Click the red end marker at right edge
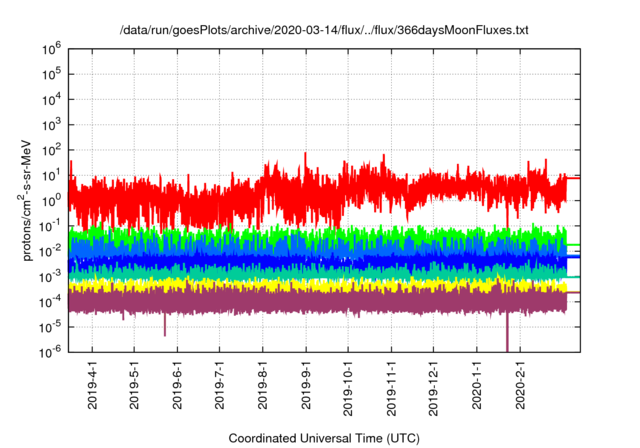This screenshot has height=448, width=640. pos(573,178)
